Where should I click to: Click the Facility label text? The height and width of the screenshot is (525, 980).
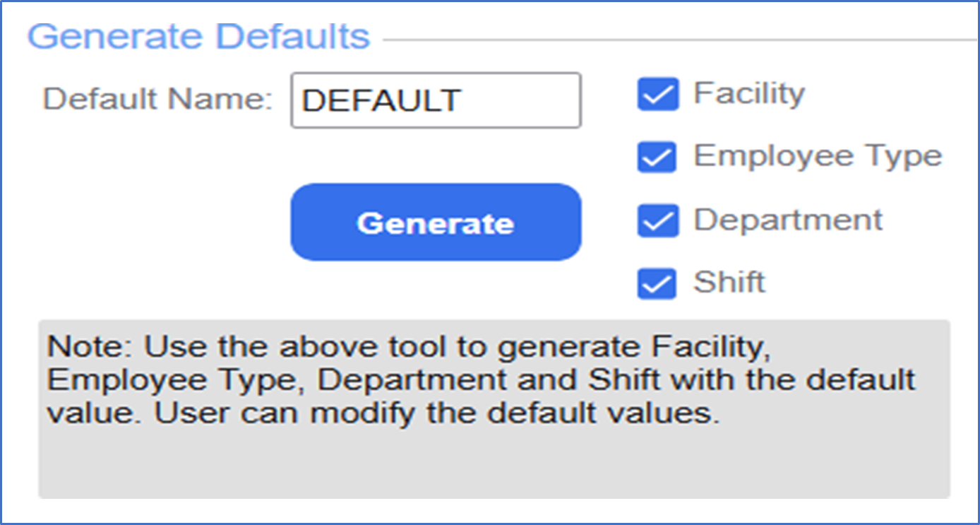(750, 93)
